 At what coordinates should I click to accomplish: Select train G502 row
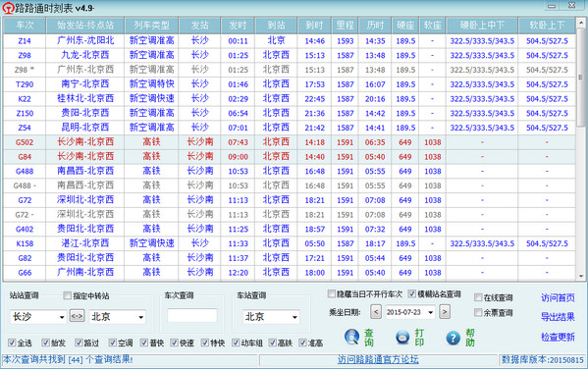[289, 142]
